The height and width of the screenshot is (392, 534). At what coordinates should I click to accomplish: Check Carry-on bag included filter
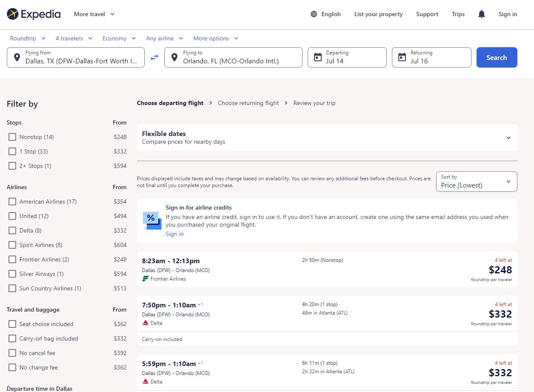(x=12, y=338)
